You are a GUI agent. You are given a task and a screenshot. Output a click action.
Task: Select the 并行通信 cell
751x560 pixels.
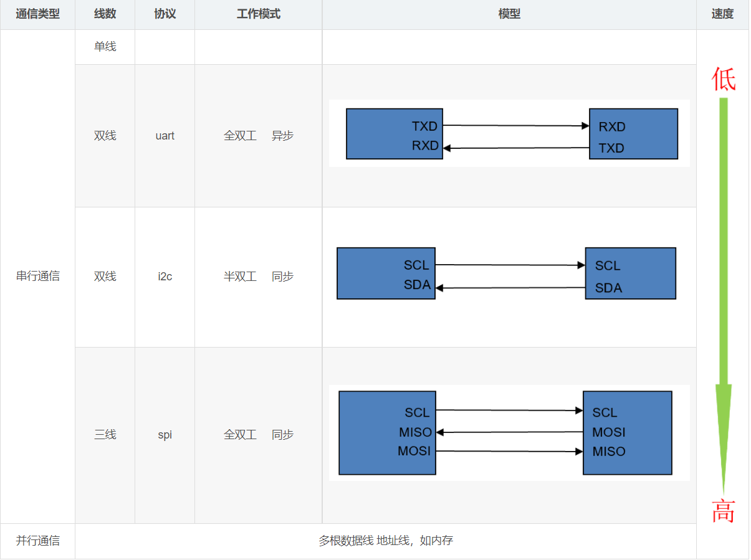coord(37,541)
